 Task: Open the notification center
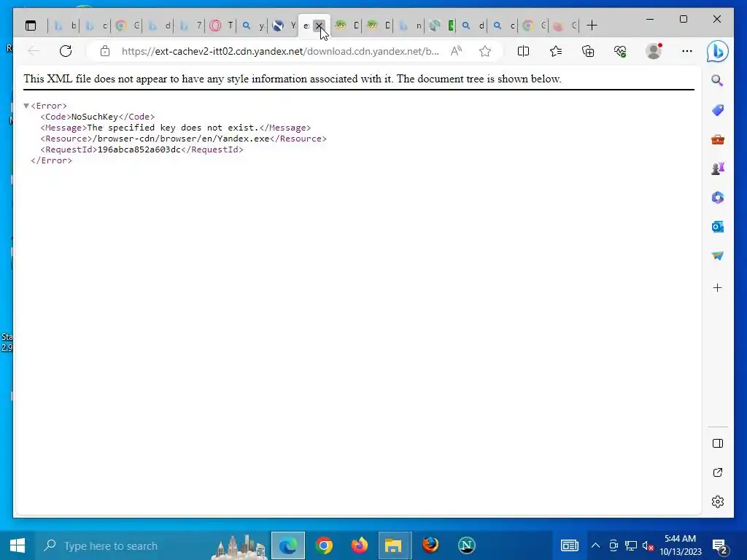click(x=720, y=546)
